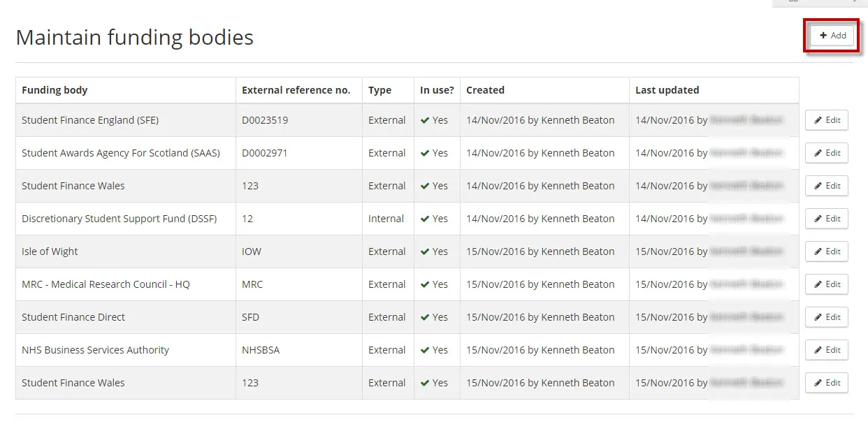
Task: Edit the Student Finance England (SFE) row
Action: tap(826, 120)
